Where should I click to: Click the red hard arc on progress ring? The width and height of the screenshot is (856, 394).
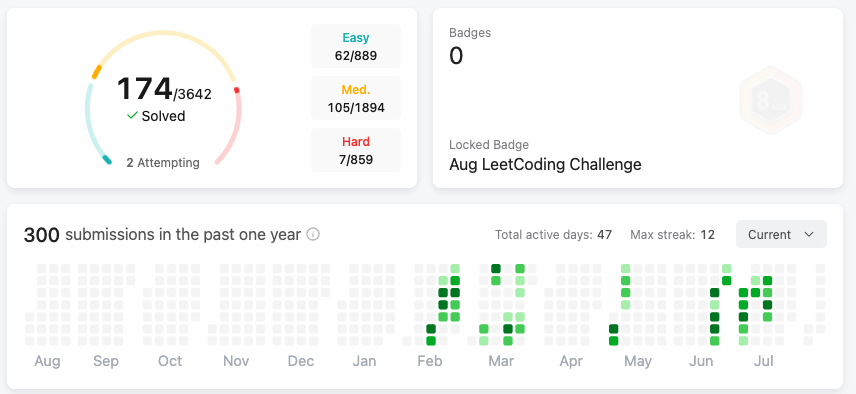[x=233, y=125]
